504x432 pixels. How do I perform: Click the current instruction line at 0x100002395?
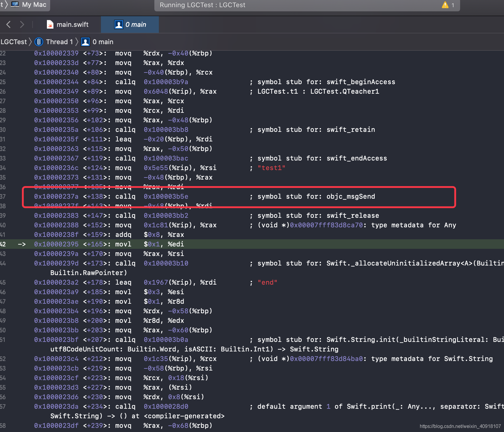pos(252,244)
